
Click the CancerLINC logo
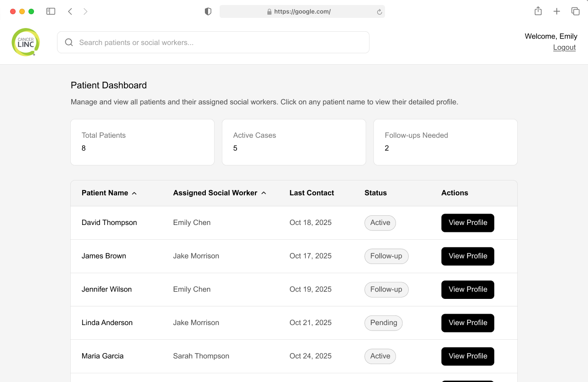[x=26, y=42]
